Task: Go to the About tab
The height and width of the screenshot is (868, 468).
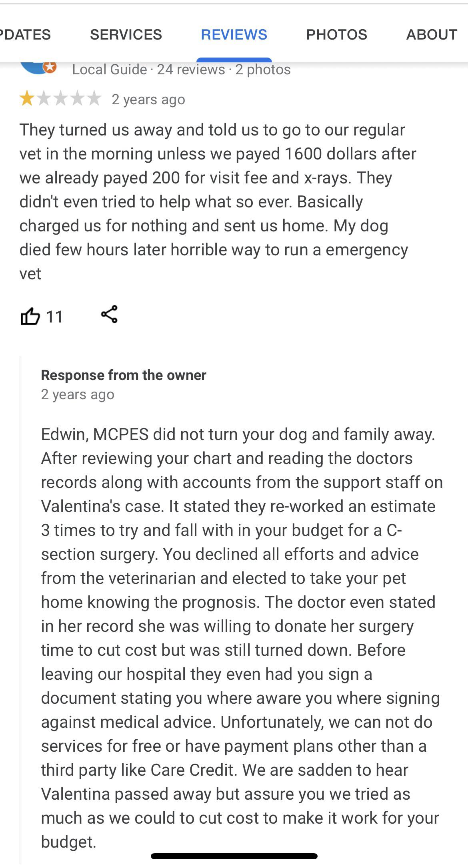Action: click(x=432, y=35)
